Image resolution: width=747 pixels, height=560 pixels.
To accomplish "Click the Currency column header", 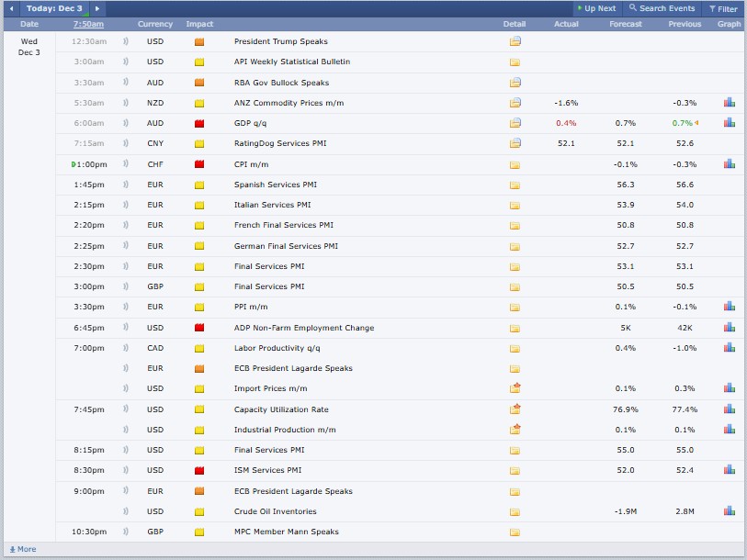I will 155,24.
